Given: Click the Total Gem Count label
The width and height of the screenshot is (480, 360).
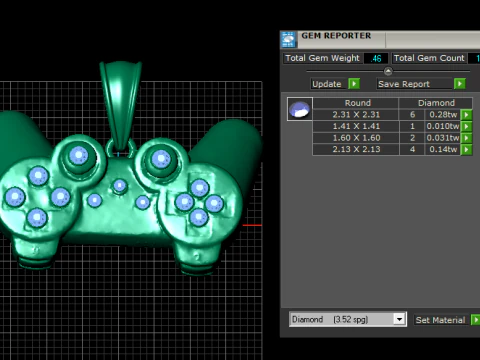Looking at the screenshot, I should coord(429,58).
